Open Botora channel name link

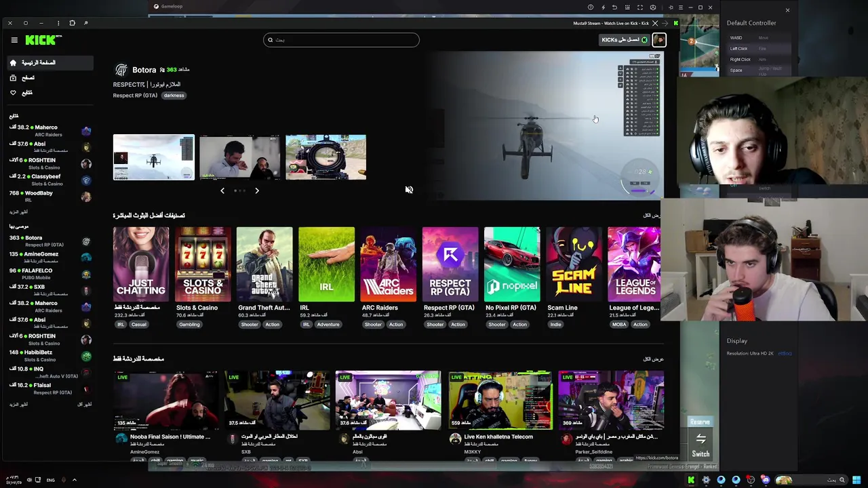click(144, 70)
